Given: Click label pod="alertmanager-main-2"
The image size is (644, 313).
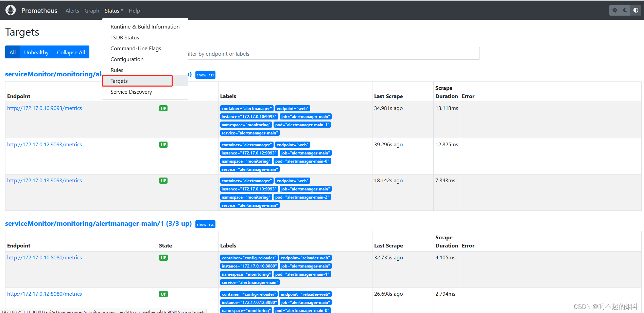Looking at the screenshot, I should 302,197.
